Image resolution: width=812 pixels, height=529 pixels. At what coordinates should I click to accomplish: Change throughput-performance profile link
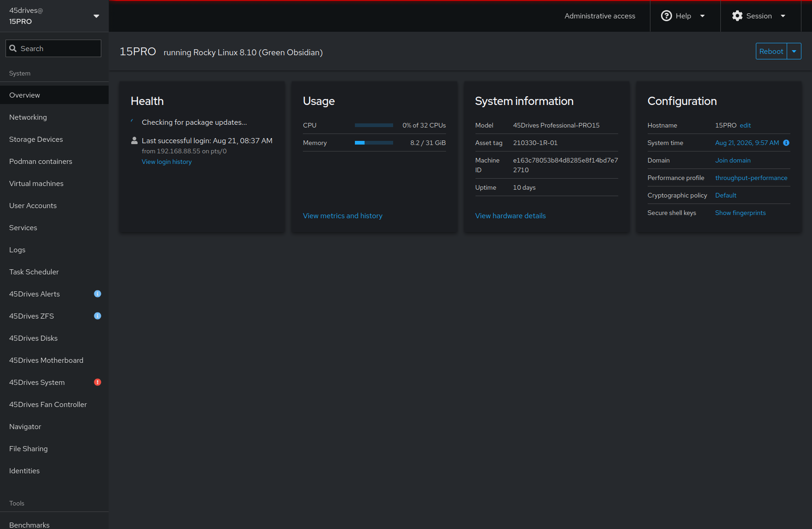(751, 178)
